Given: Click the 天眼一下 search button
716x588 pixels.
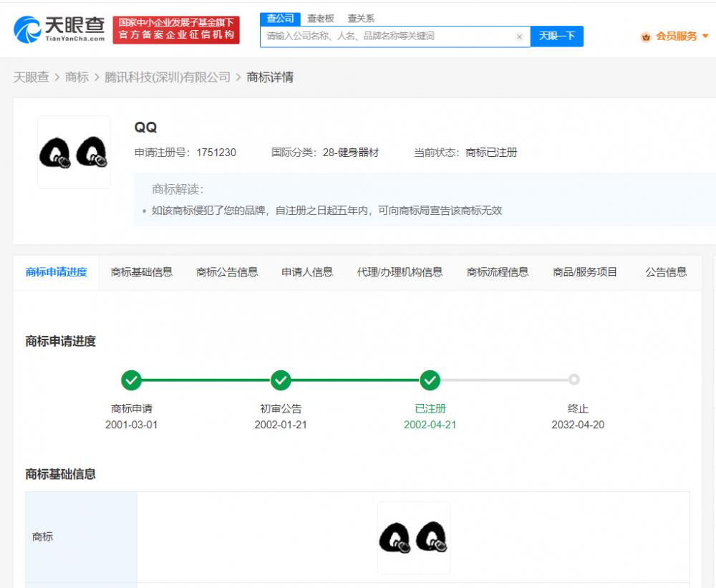Looking at the screenshot, I should (x=557, y=36).
